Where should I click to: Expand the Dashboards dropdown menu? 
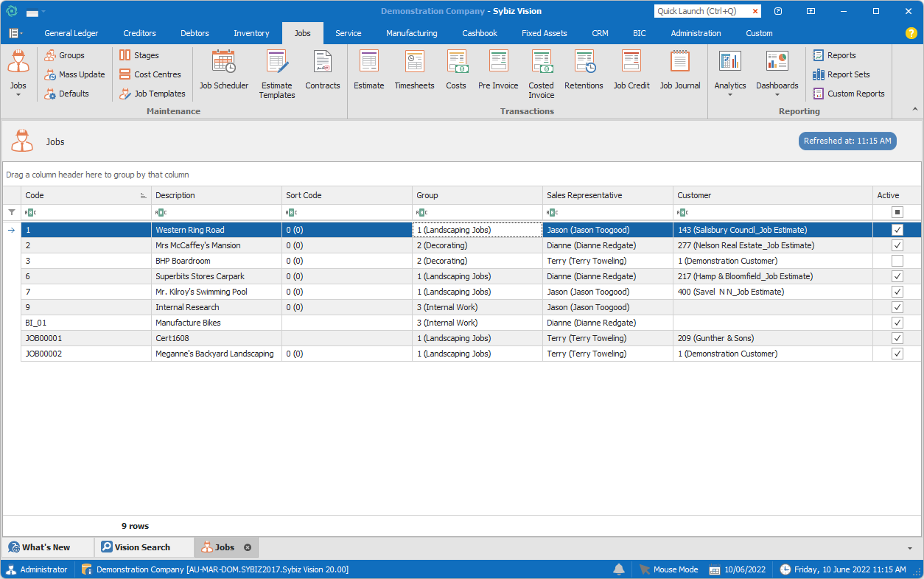click(777, 94)
